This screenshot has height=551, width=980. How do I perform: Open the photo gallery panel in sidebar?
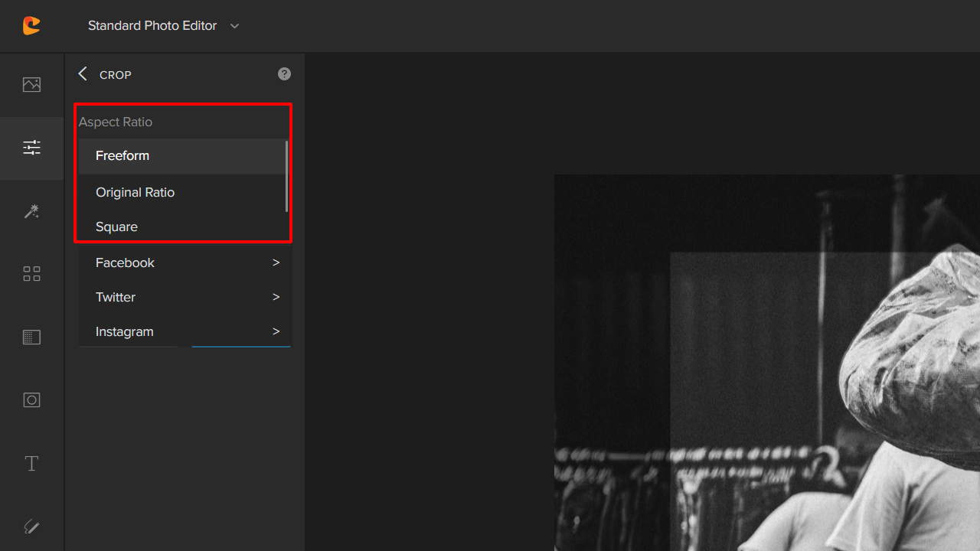tap(31, 84)
